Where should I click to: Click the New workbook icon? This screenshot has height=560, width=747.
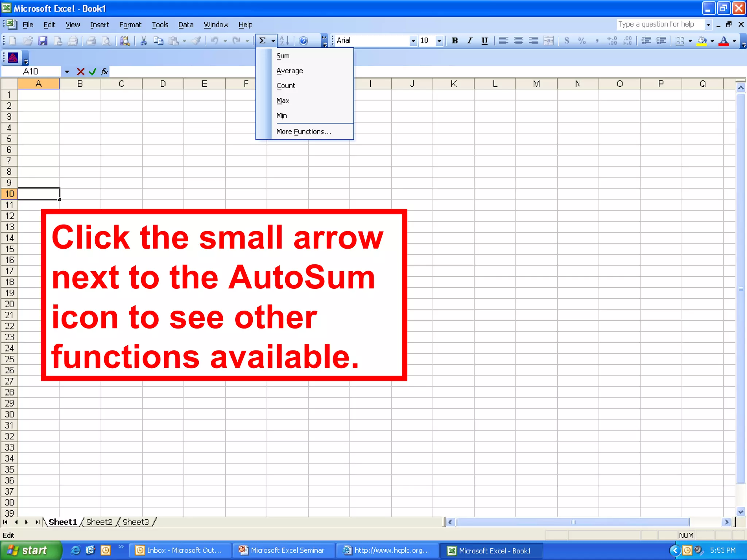coord(12,41)
